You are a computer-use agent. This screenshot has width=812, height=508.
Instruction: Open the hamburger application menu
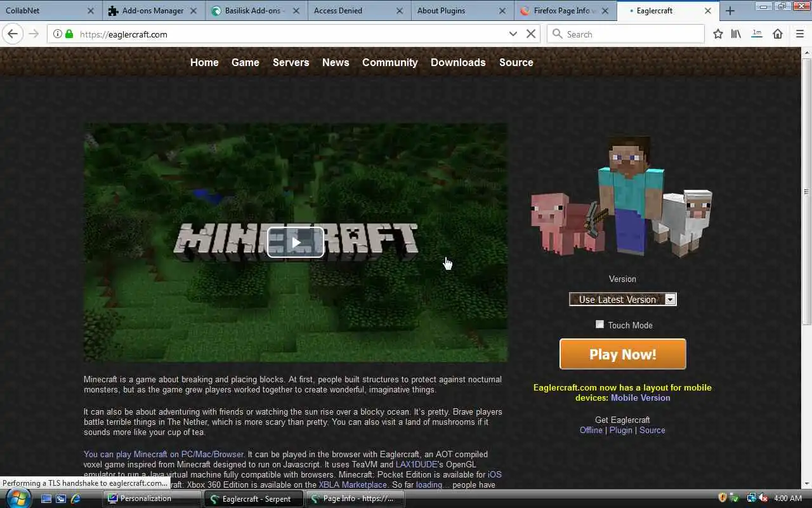tap(799, 34)
